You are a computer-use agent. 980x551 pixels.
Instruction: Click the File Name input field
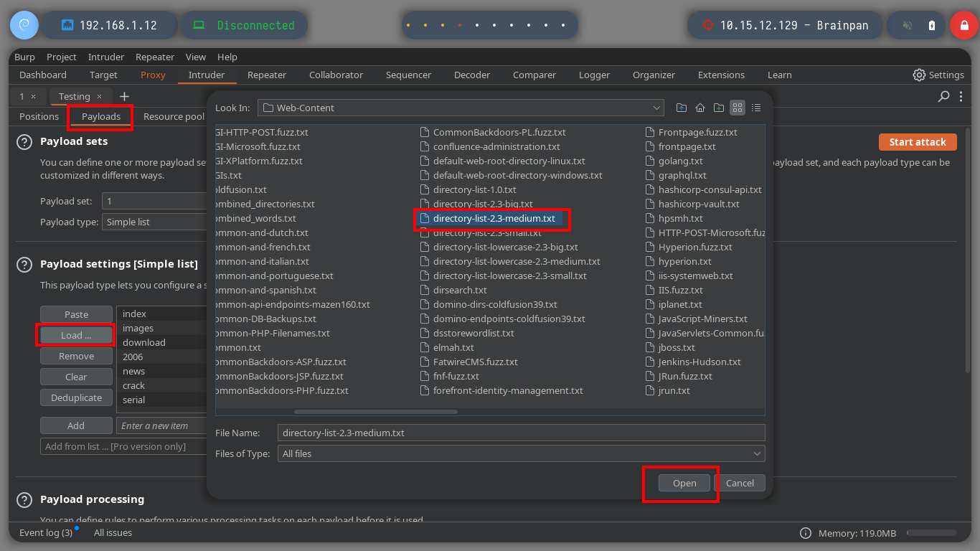coord(521,433)
